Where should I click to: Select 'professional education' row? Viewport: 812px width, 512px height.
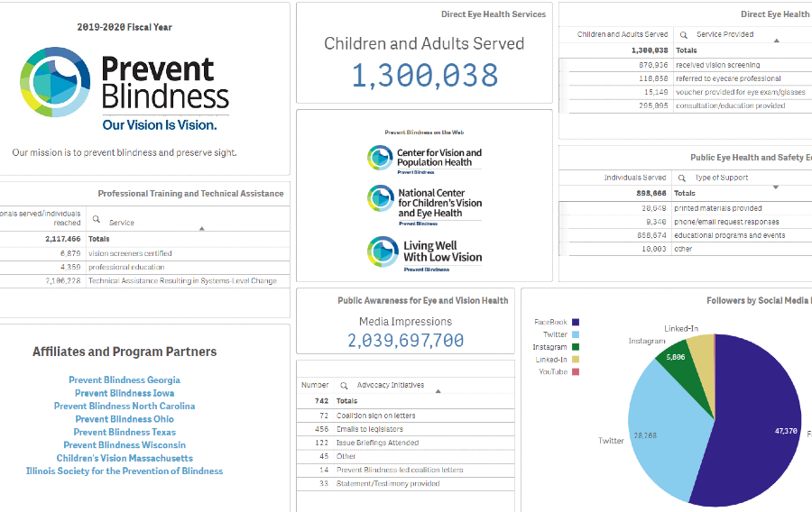pos(145,268)
